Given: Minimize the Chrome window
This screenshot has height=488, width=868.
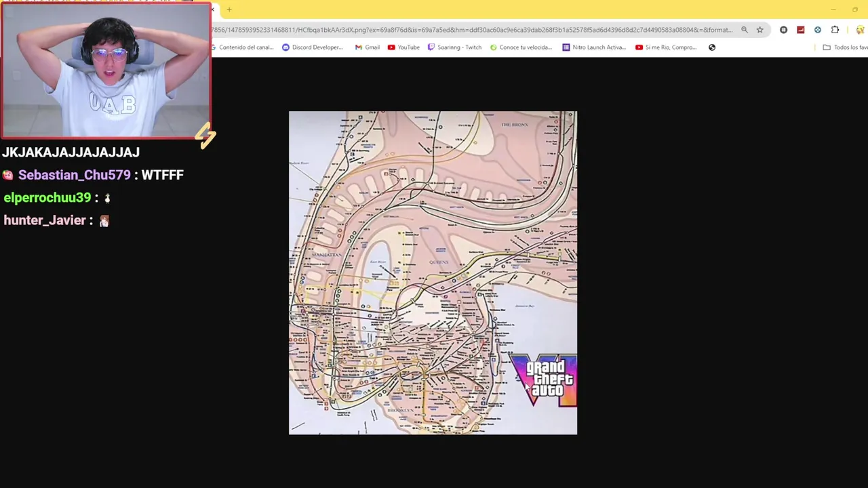Looking at the screenshot, I should pos(833,9).
